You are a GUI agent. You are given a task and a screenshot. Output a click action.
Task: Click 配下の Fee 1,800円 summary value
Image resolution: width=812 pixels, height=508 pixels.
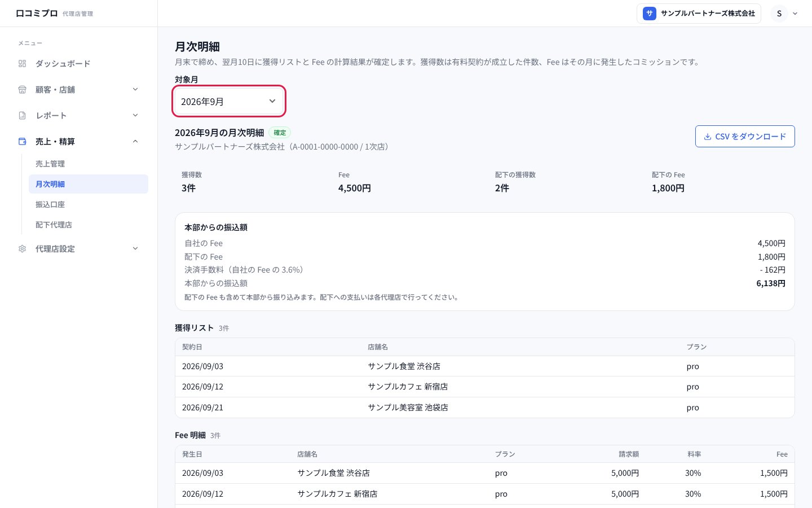tap(668, 189)
